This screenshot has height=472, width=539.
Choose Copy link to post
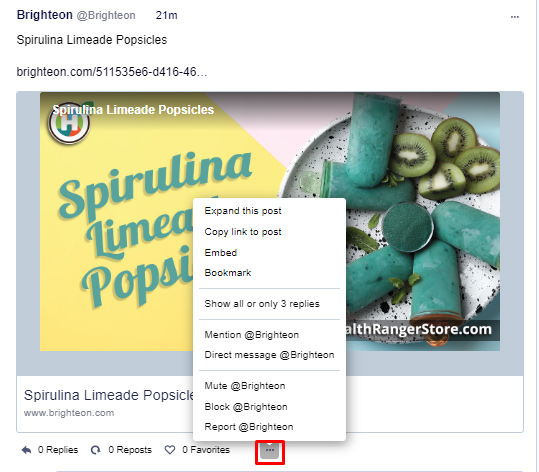(243, 232)
